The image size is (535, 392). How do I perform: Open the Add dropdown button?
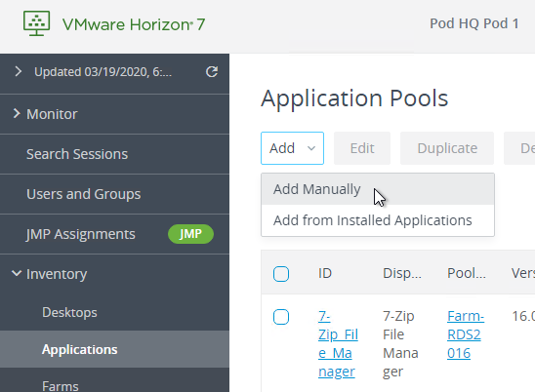tap(292, 148)
